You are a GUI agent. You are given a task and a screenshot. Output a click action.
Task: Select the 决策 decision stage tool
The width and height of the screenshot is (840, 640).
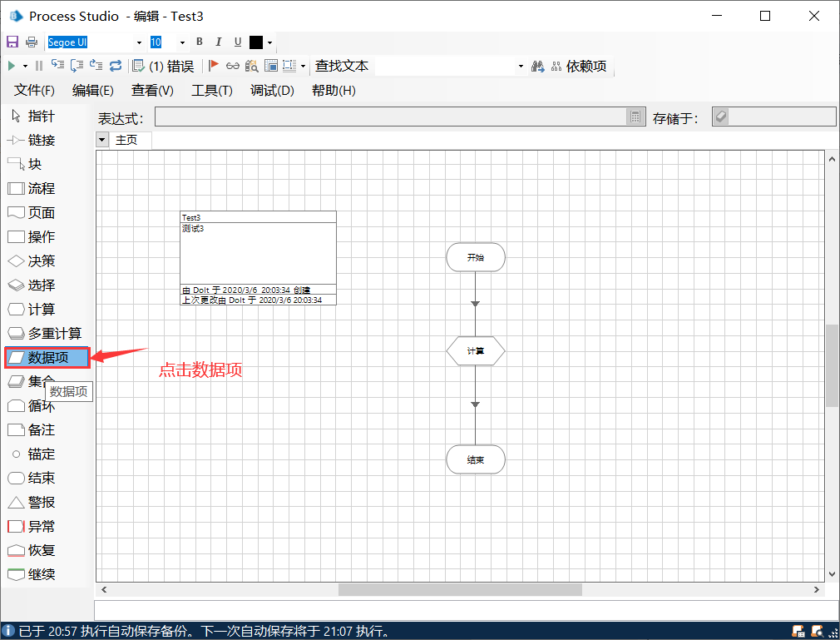[x=31, y=261]
